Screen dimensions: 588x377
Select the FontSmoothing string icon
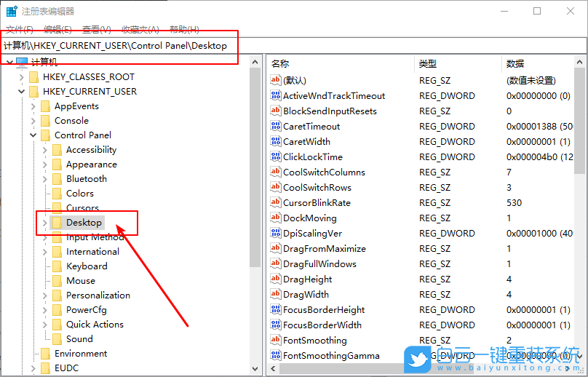point(275,340)
